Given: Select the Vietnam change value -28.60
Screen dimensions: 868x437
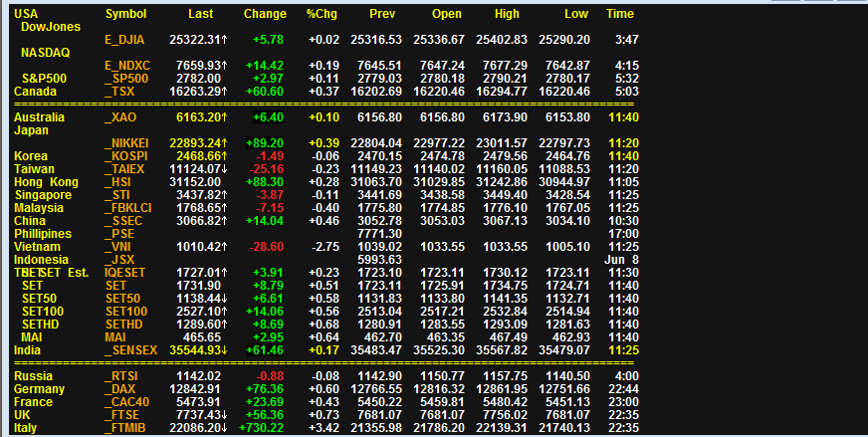Looking at the screenshot, I should (266, 247).
